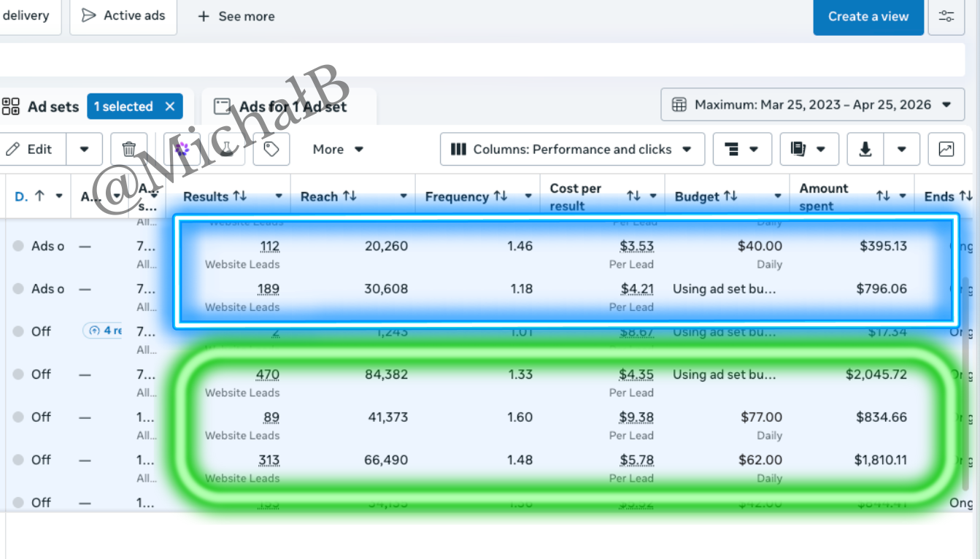
Task: Click the 1.60 frequency value
Action: point(520,417)
